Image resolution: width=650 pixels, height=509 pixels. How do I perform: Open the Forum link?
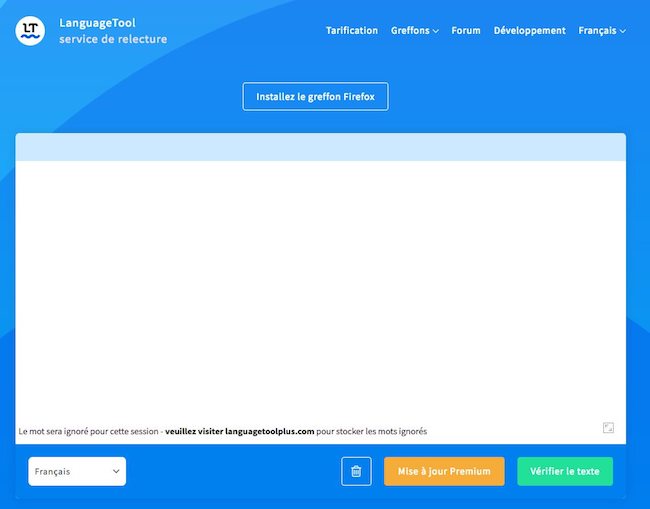[466, 31]
